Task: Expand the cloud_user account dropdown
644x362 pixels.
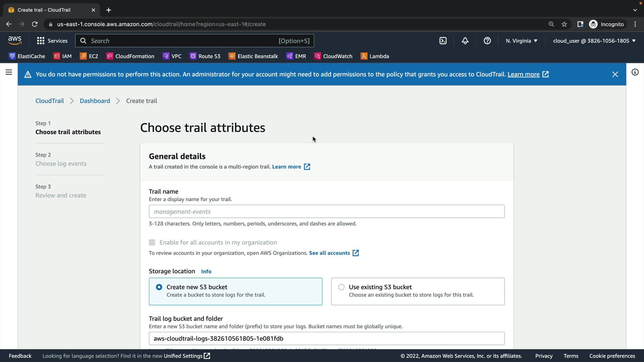Action: coord(594,41)
